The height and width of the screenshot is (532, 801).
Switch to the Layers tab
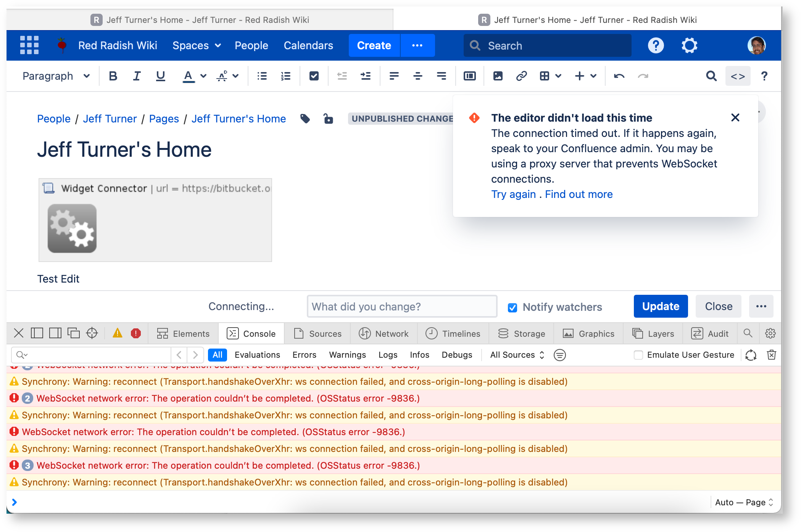pyautogui.click(x=653, y=334)
